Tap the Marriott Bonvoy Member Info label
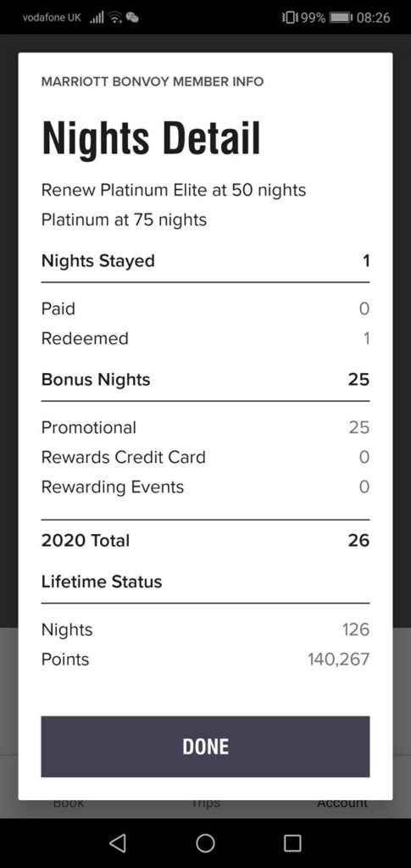 [153, 82]
